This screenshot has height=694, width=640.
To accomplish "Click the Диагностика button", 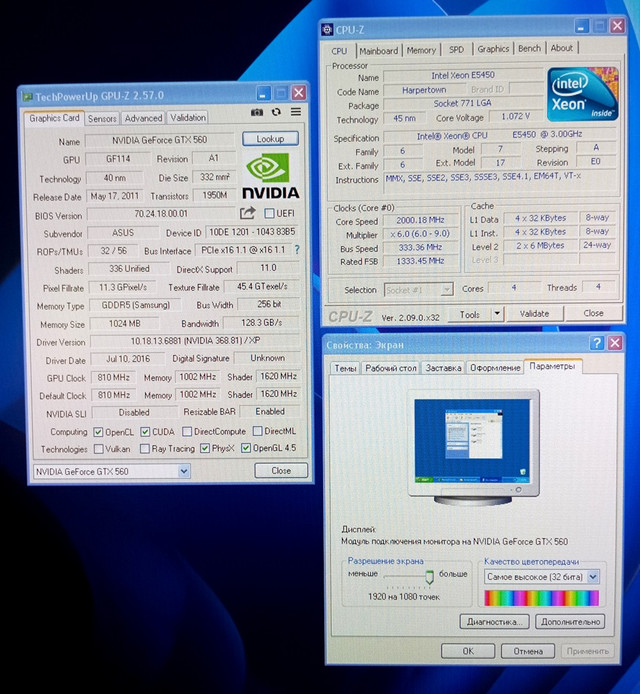I will click(494, 622).
